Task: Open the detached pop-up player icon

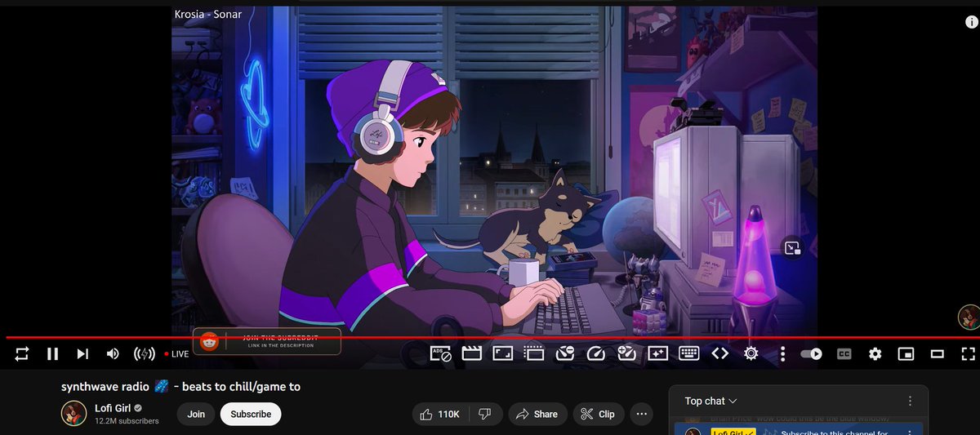Action: coord(534,353)
